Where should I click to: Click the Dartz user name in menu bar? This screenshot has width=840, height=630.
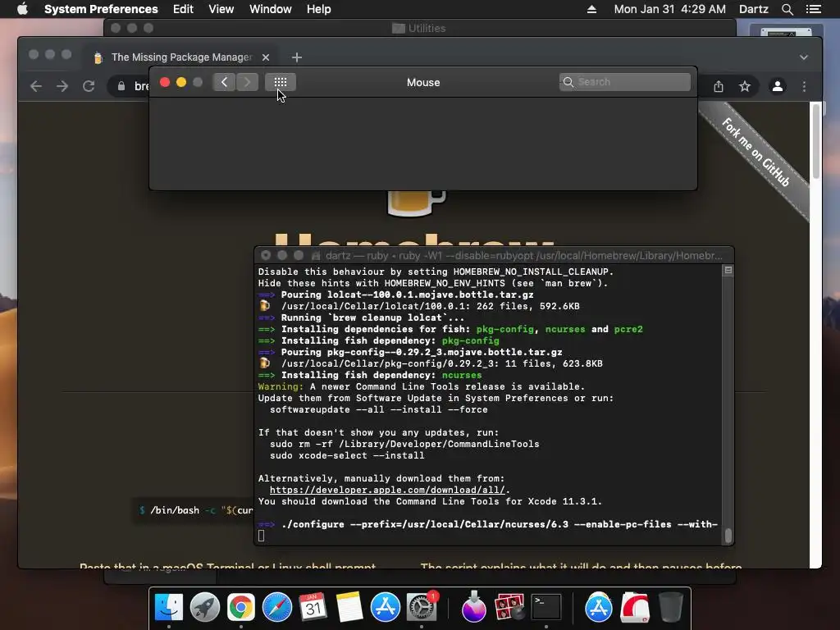tap(753, 9)
